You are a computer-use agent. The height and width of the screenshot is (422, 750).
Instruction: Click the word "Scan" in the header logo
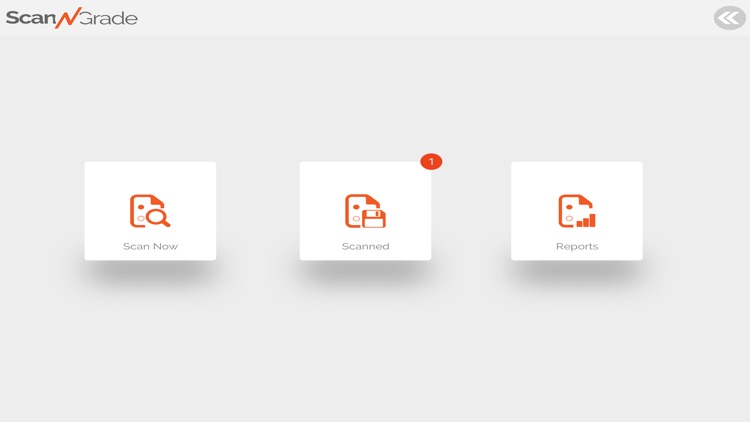[31, 18]
